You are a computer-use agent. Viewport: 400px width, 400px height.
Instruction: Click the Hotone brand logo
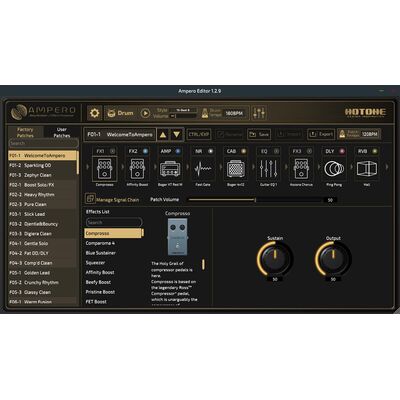pyautogui.click(x=365, y=112)
